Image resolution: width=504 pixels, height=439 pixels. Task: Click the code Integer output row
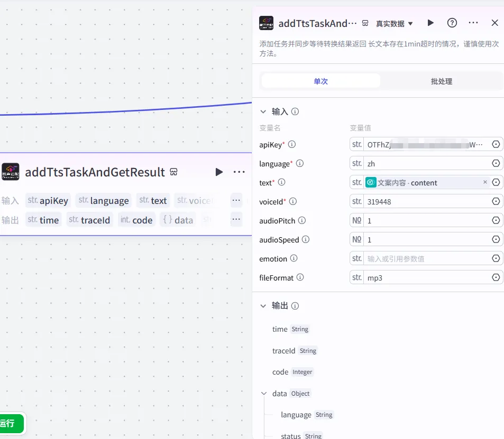(x=292, y=372)
